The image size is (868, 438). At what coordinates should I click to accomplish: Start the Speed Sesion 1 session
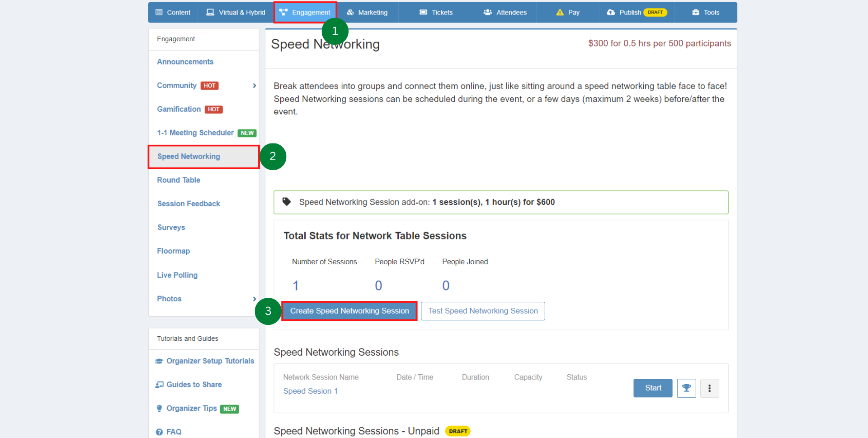point(653,388)
